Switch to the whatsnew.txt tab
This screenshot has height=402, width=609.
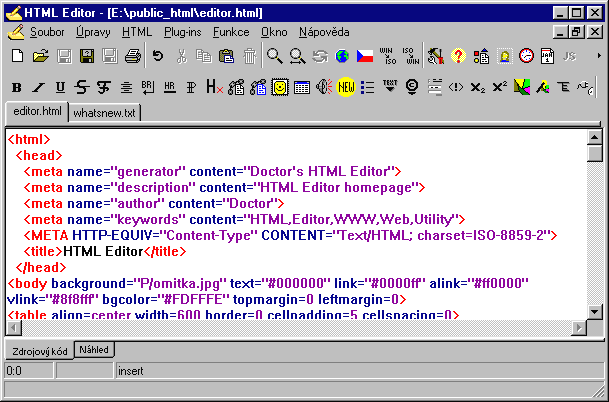coord(104,113)
